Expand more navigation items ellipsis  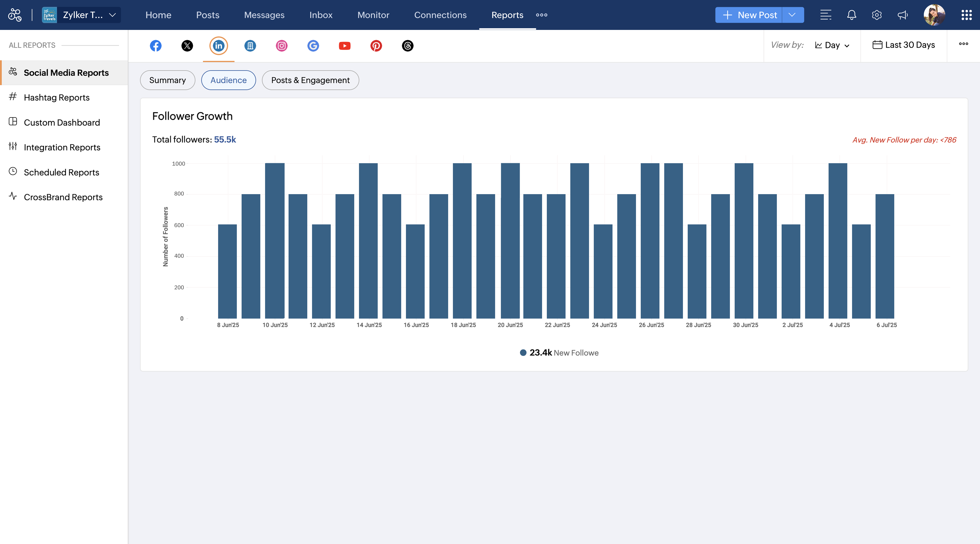click(x=542, y=15)
